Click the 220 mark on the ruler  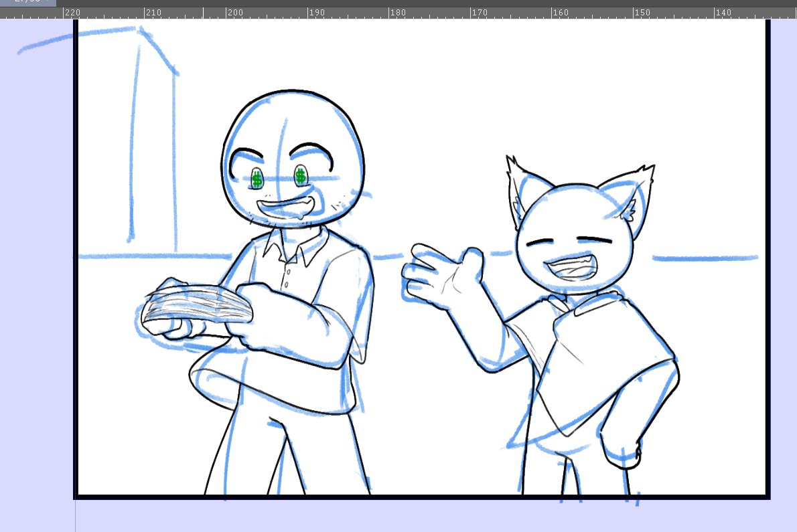[x=73, y=13]
